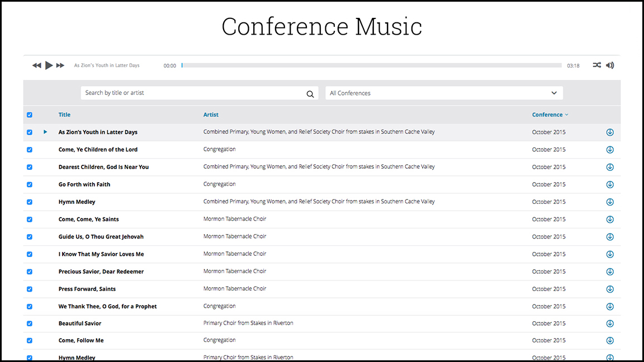
Task: Mute the player volume speaker icon
Action: pos(610,65)
